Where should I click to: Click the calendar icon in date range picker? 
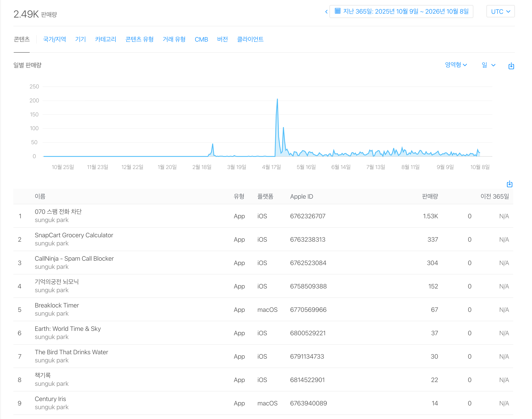coord(338,11)
